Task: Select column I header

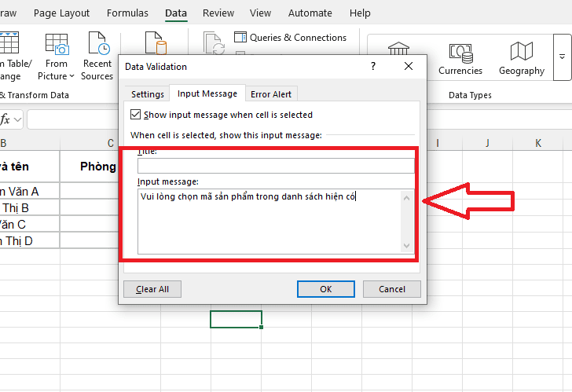Action: [438, 143]
